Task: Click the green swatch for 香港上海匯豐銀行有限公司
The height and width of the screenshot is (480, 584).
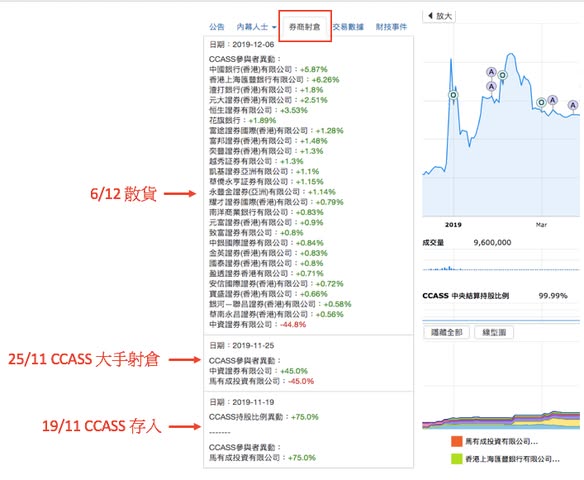Action: [457, 459]
